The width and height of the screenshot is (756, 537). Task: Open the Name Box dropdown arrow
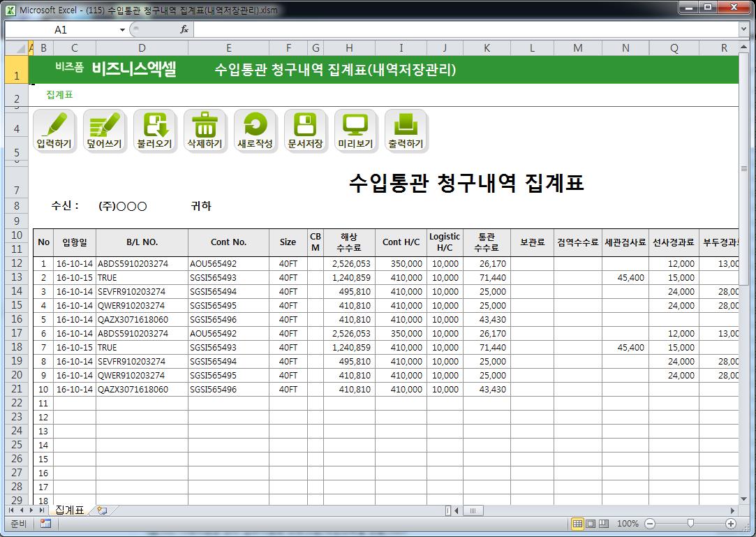point(122,30)
